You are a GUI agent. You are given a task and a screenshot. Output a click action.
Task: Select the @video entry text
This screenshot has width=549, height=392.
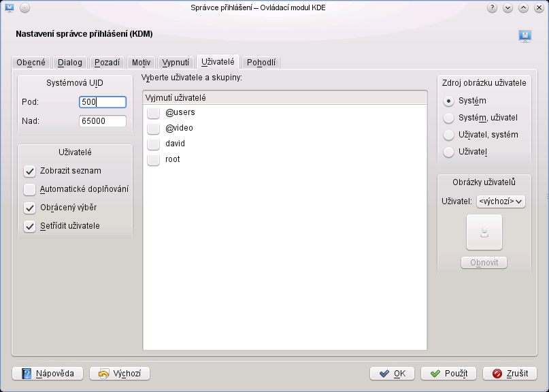180,128
